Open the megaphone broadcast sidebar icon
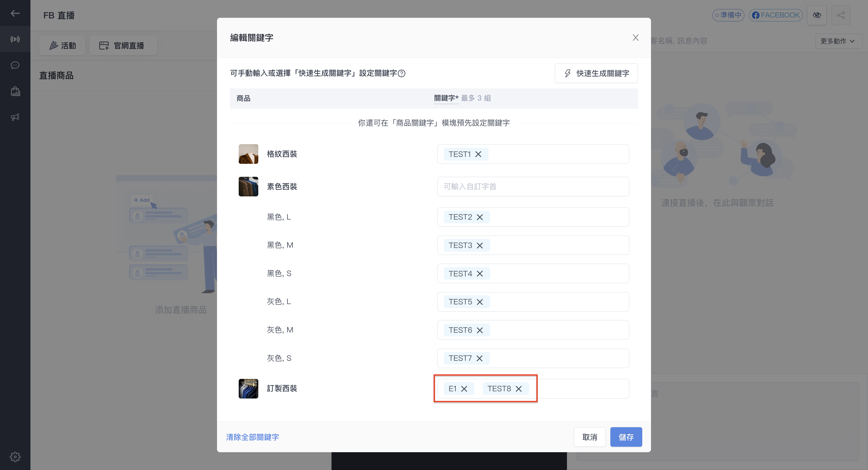This screenshot has width=868, height=470. click(x=15, y=117)
